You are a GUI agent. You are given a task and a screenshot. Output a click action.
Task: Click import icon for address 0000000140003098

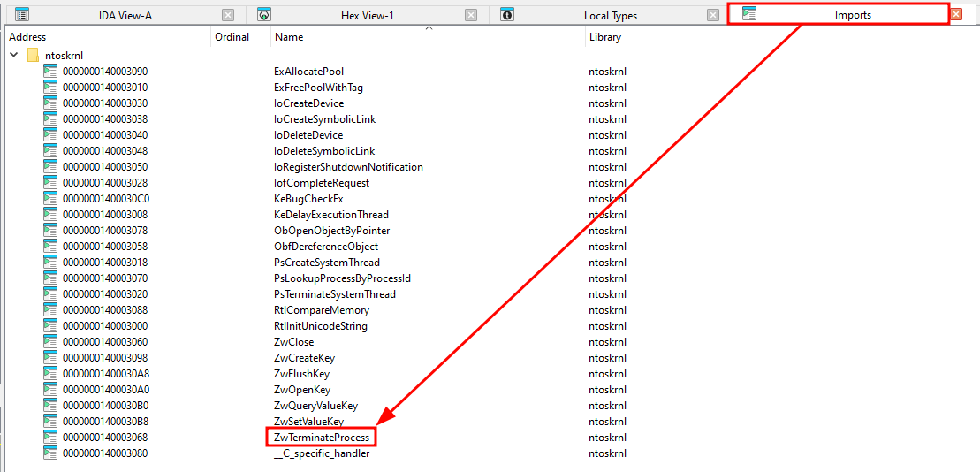[x=50, y=358]
